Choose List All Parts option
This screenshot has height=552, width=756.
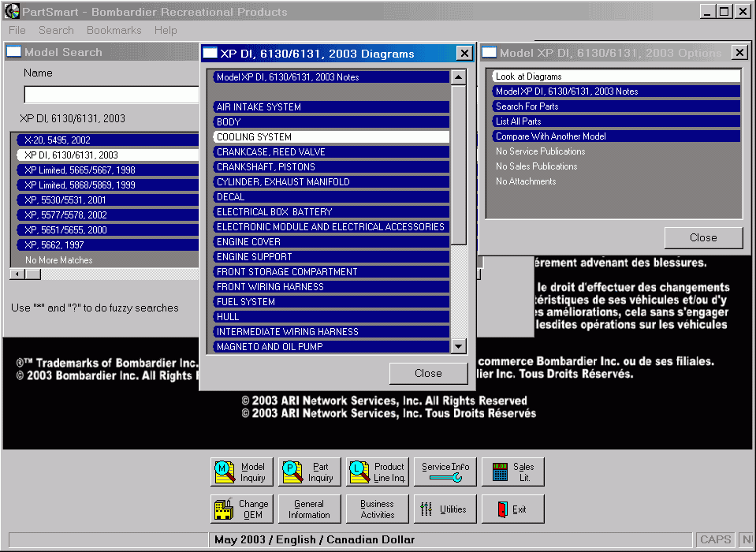coord(616,121)
